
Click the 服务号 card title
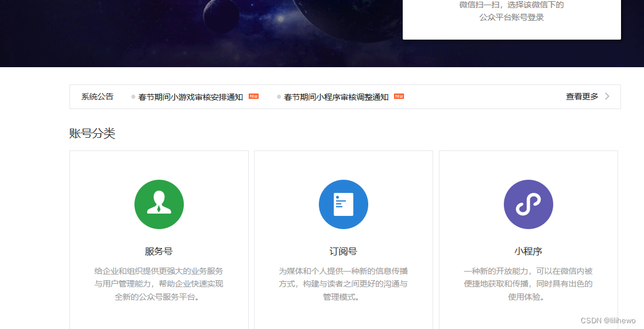(x=159, y=251)
